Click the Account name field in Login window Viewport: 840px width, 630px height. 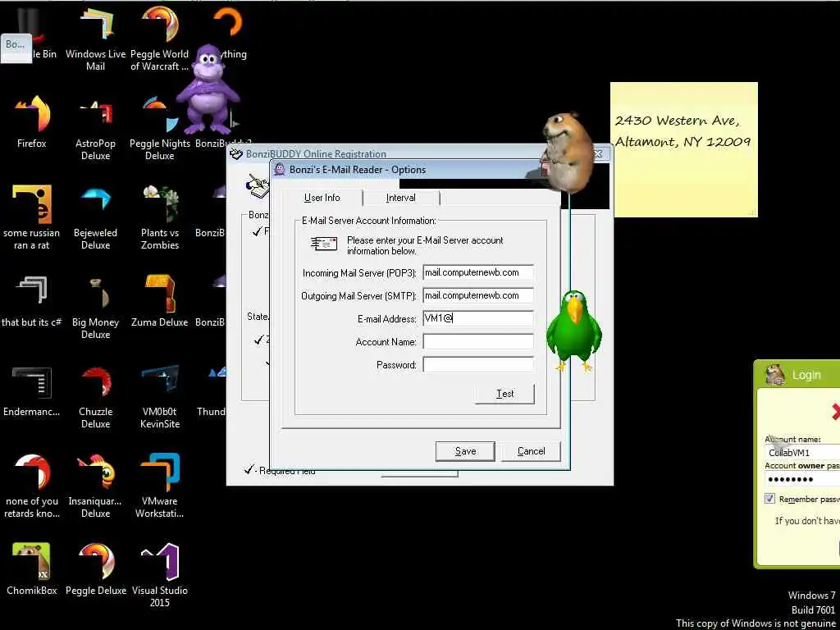pyautogui.click(x=802, y=453)
